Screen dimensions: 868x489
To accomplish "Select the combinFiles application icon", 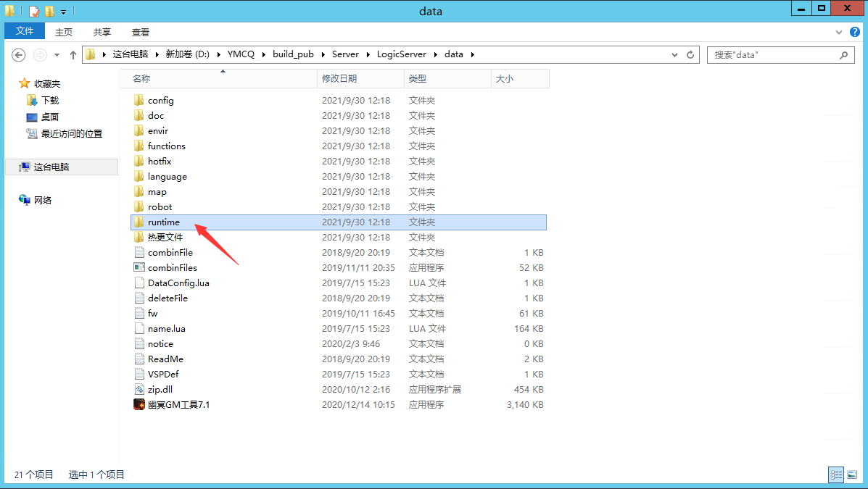I will point(139,267).
